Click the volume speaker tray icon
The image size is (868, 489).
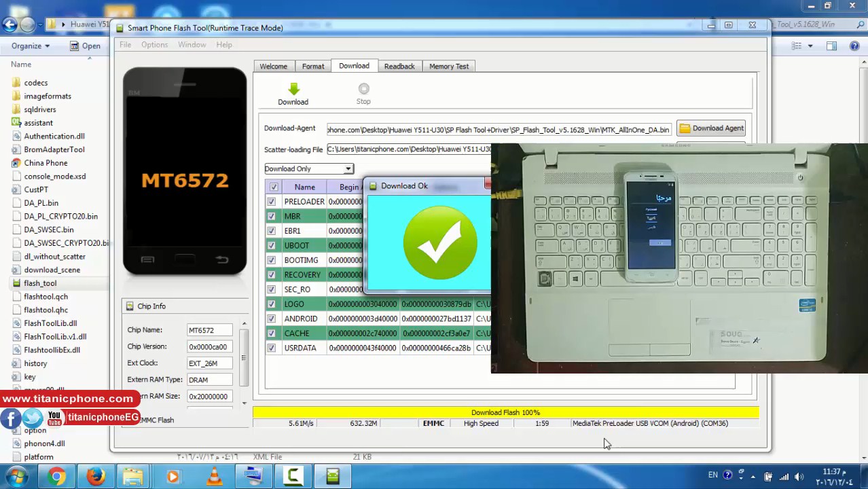[x=799, y=476]
